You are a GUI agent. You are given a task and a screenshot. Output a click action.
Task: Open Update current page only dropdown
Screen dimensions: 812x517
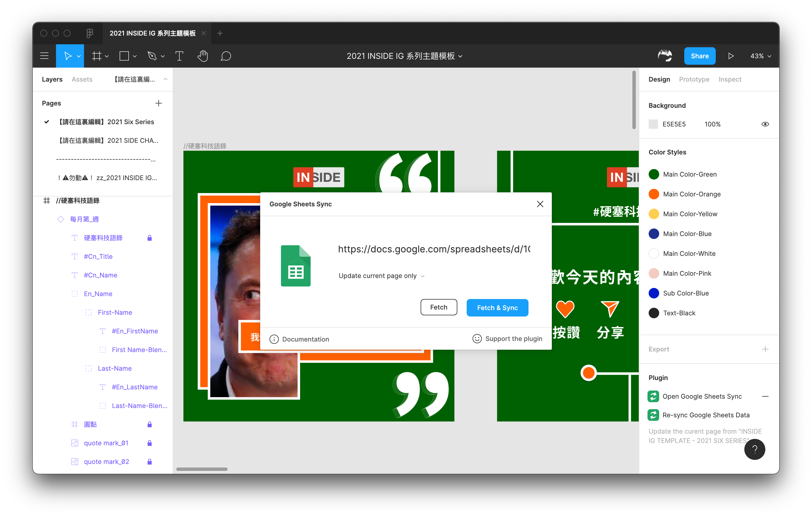click(x=381, y=276)
